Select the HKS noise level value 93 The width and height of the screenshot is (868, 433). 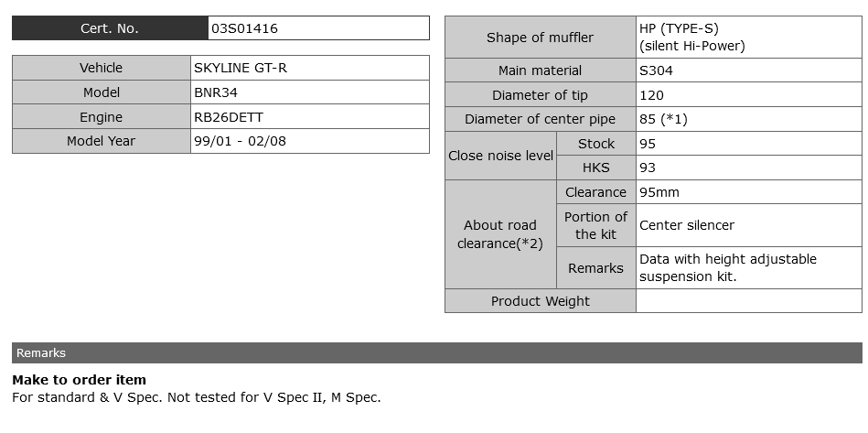point(648,168)
